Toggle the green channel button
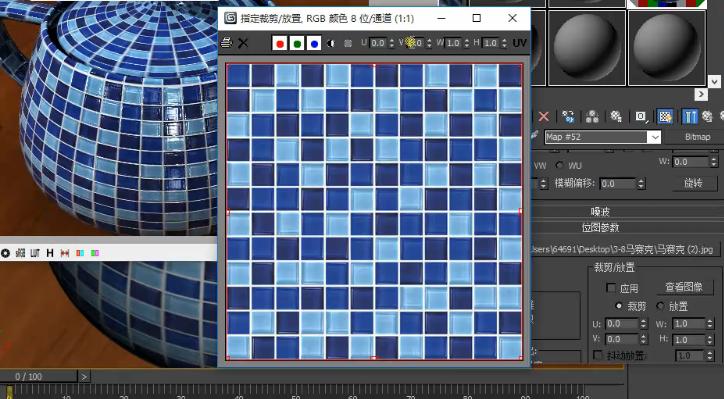Viewport: 724px width, 399px height. [297, 43]
